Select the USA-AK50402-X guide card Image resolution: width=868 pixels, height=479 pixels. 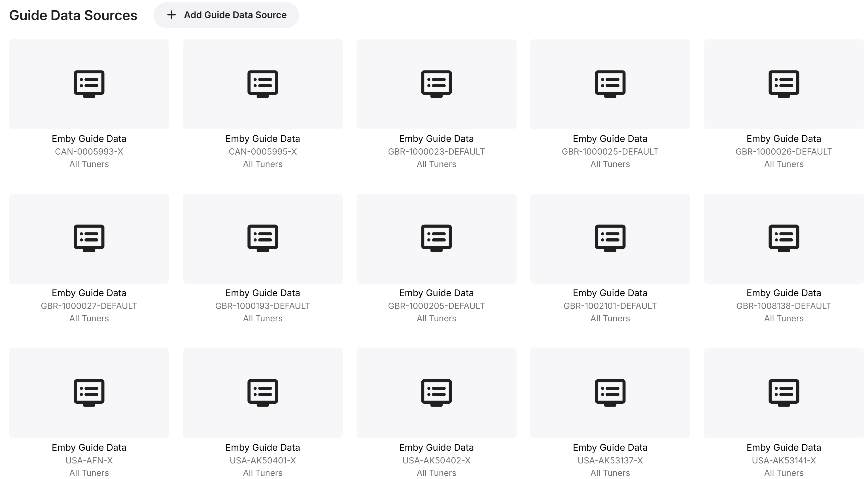tap(436, 392)
